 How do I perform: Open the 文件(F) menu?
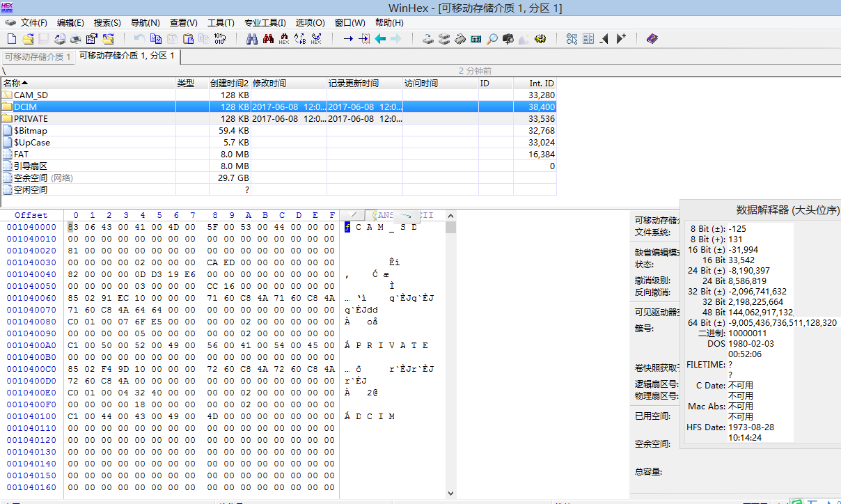click(x=34, y=23)
